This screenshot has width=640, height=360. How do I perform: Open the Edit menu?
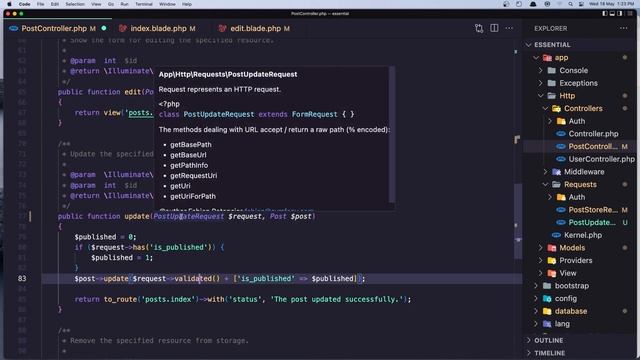click(55, 4)
